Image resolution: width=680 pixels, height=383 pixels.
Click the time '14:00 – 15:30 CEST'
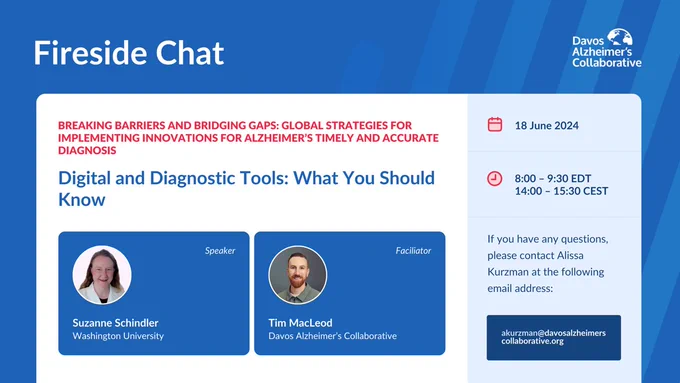tap(561, 191)
